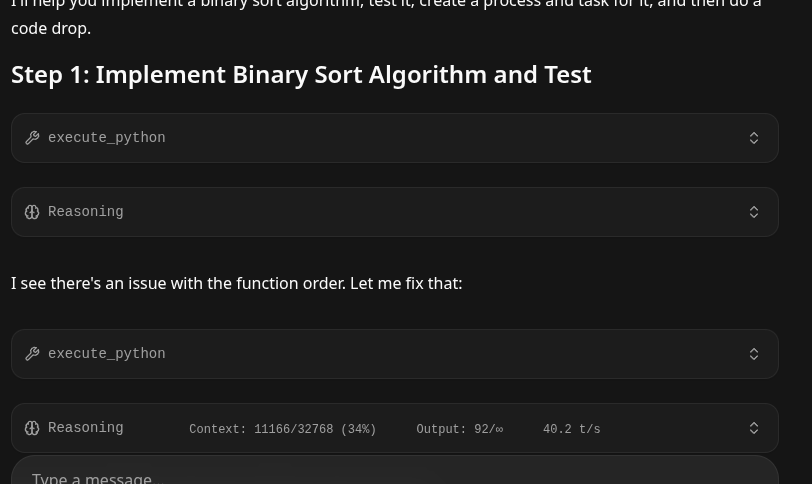The width and height of the screenshot is (812, 484).
Task: Click the Output 92/∞ token counter
Action: pos(460,430)
